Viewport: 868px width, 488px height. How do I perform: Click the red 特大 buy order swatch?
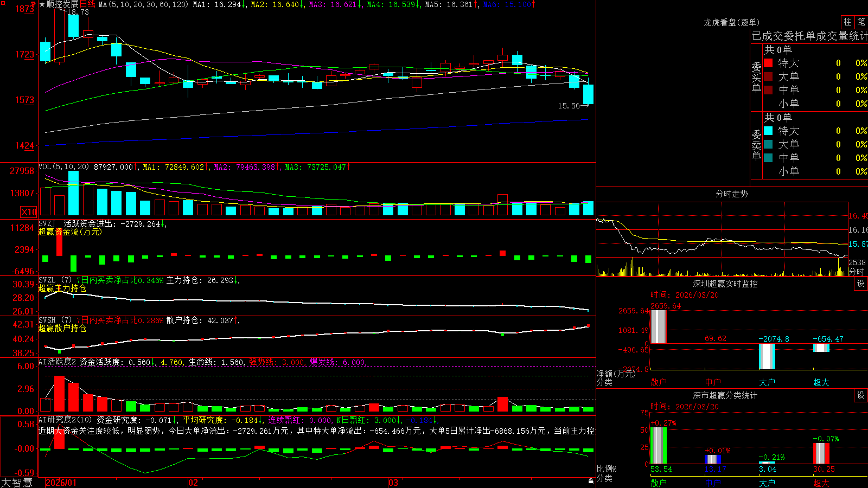[768, 63]
